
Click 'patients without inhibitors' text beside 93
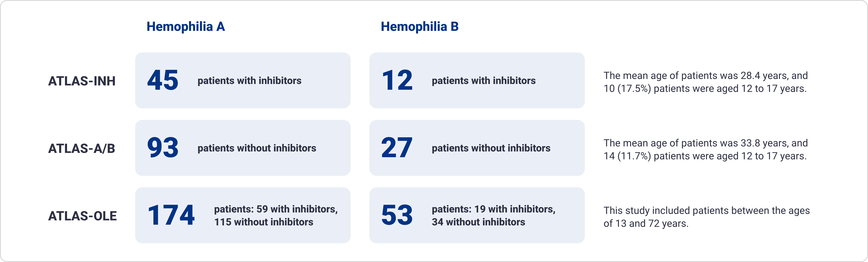pyautogui.click(x=257, y=148)
